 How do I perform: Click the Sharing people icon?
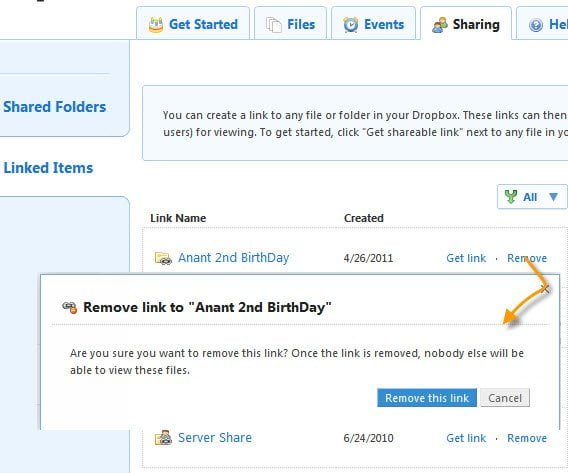(439, 25)
